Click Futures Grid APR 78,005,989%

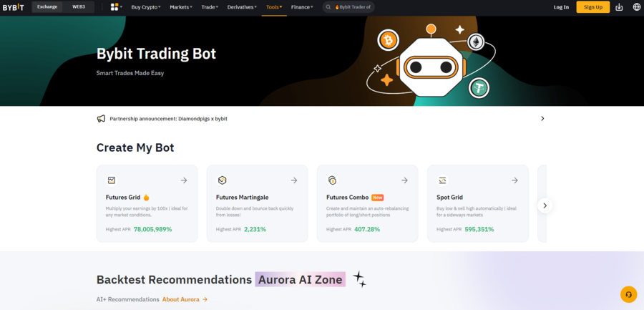click(x=153, y=229)
